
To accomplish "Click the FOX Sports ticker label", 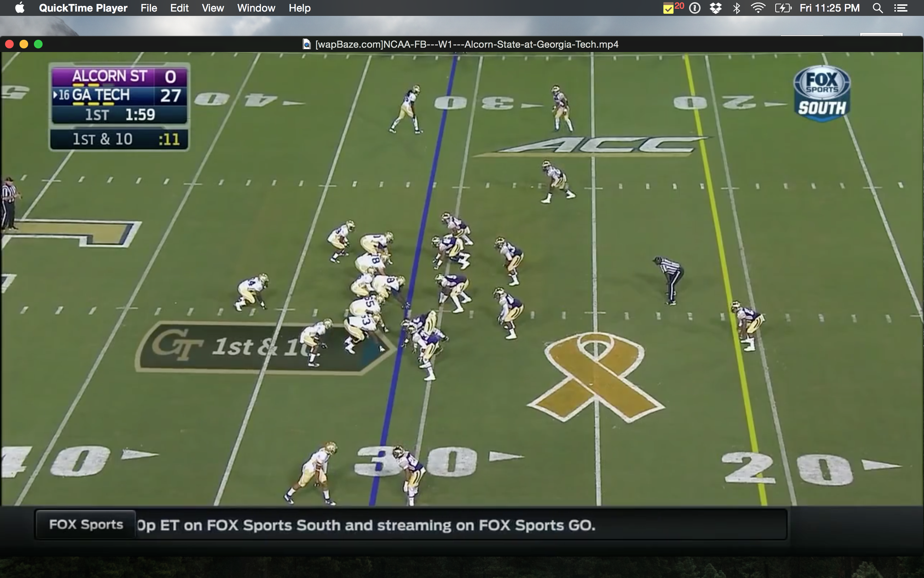I will [86, 525].
